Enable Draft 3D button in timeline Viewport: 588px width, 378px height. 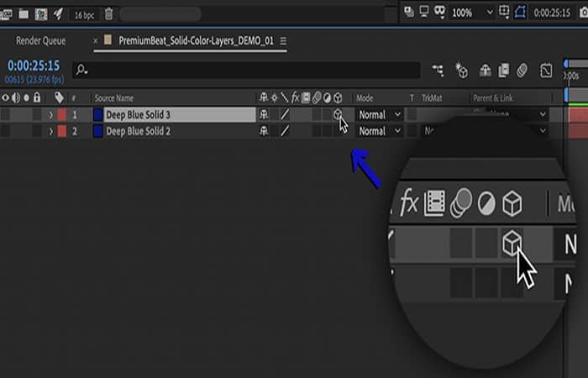[461, 70]
